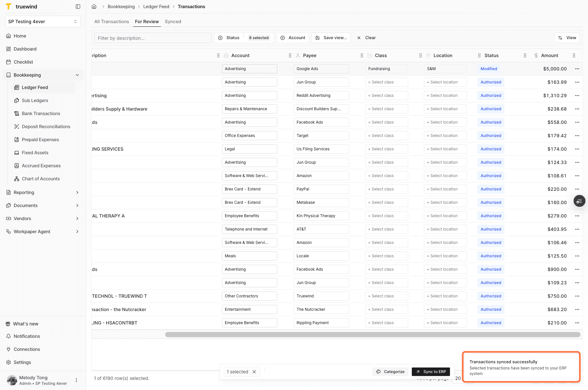588x390 pixels.
Task: Click the Categorize button
Action: pyautogui.click(x=390, y=372)
